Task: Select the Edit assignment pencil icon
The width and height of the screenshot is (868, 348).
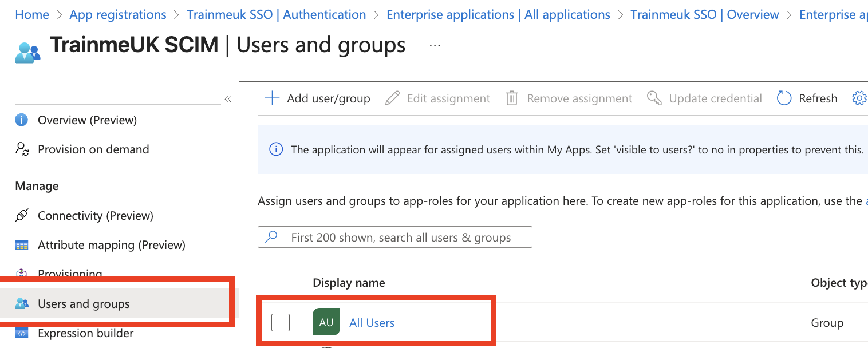Action: (392, 98)
